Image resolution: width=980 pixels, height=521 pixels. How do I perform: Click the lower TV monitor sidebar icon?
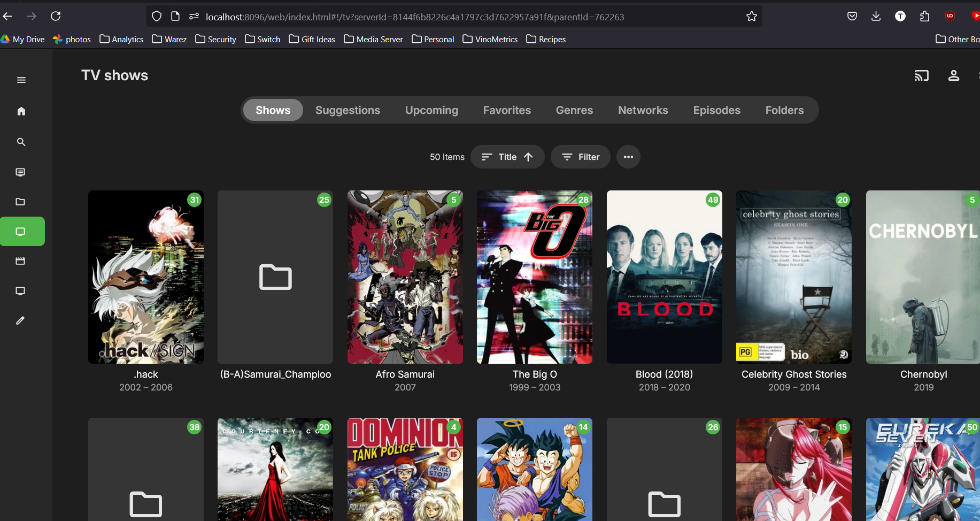click(21, 291)
